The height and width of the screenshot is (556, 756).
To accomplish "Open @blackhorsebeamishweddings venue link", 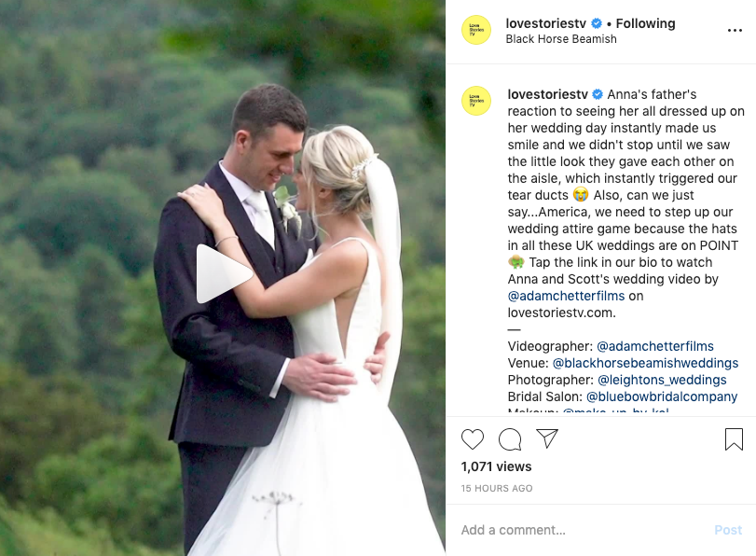I will point(645,363).
